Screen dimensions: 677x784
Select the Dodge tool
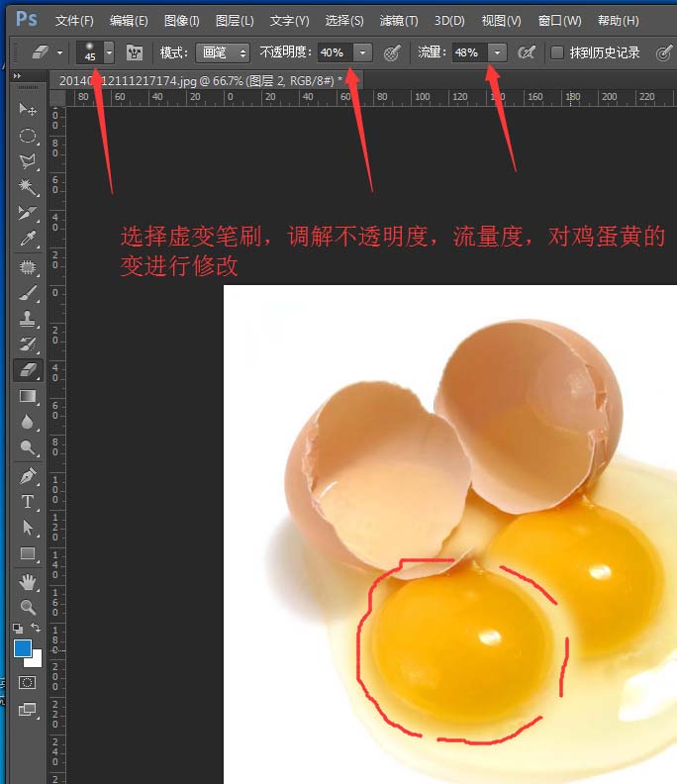click(x=28, y=448)
